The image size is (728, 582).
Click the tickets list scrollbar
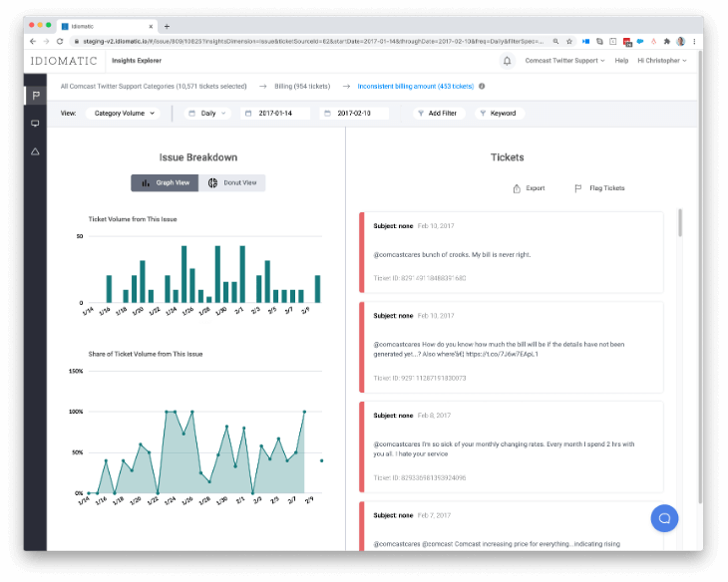[681, 224]
